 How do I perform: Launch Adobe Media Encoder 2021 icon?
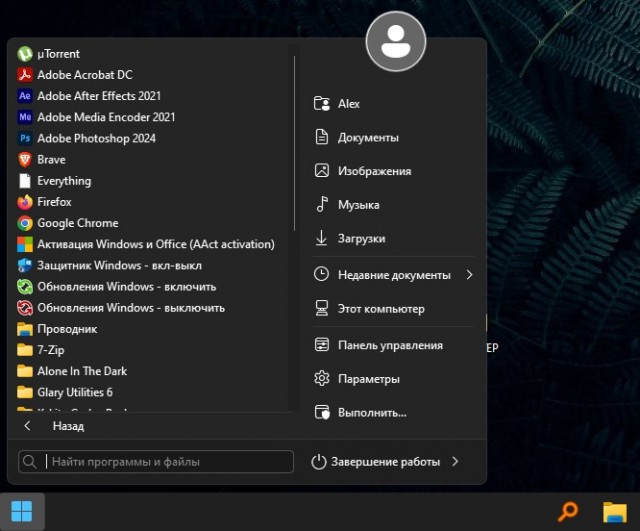pyautogui.click(x=24, y=117)
